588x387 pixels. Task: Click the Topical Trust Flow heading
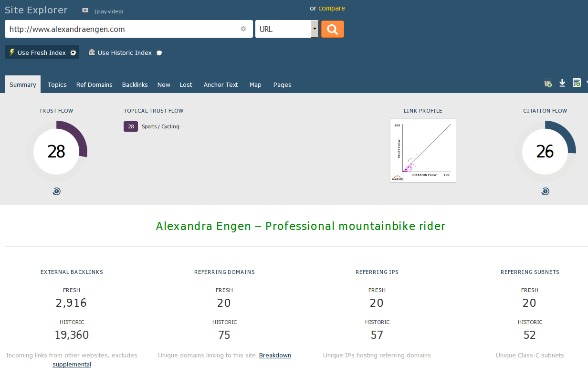154,111
